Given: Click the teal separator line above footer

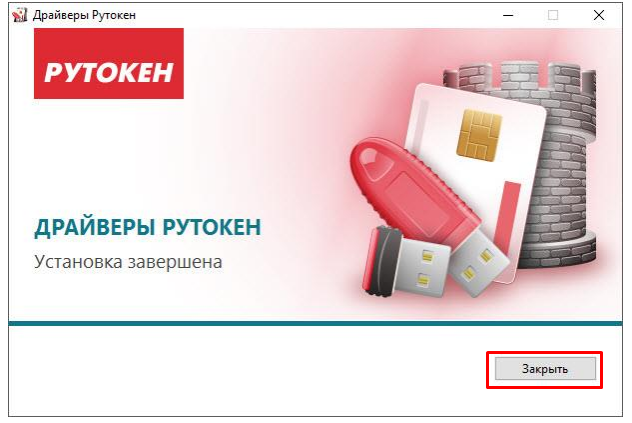Looking at the screenshot, I should pos(316,323).
